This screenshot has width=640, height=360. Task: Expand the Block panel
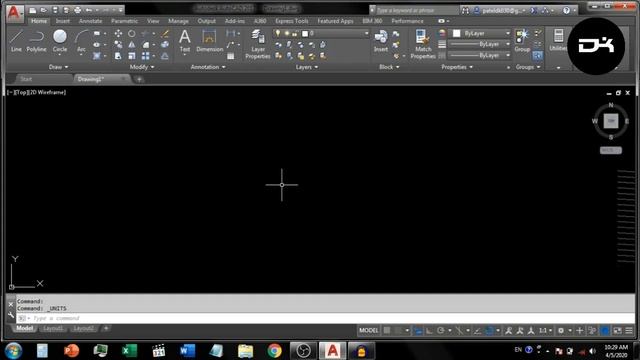pyautogui.click(x=389, y=67)
